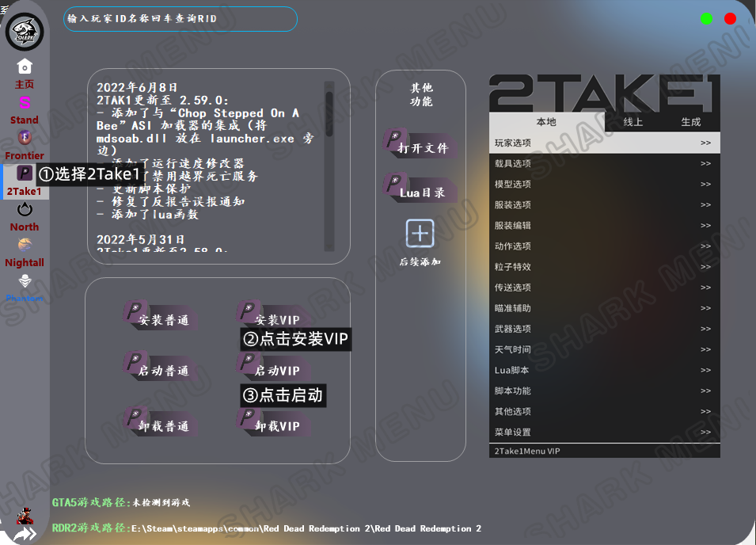
Task: Select the Frontier menu icon
Action: [25, 138]
